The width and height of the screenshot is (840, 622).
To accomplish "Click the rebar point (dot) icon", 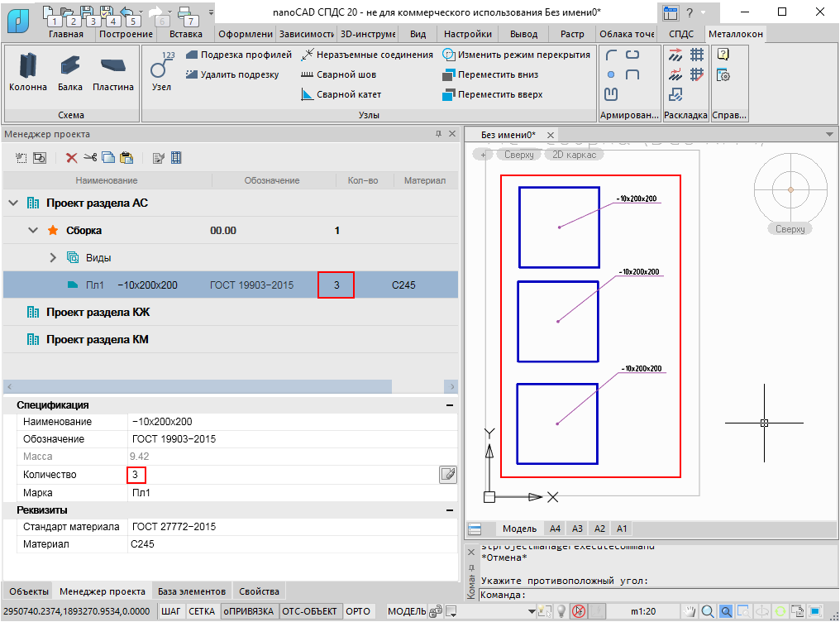I will point(611,74).
